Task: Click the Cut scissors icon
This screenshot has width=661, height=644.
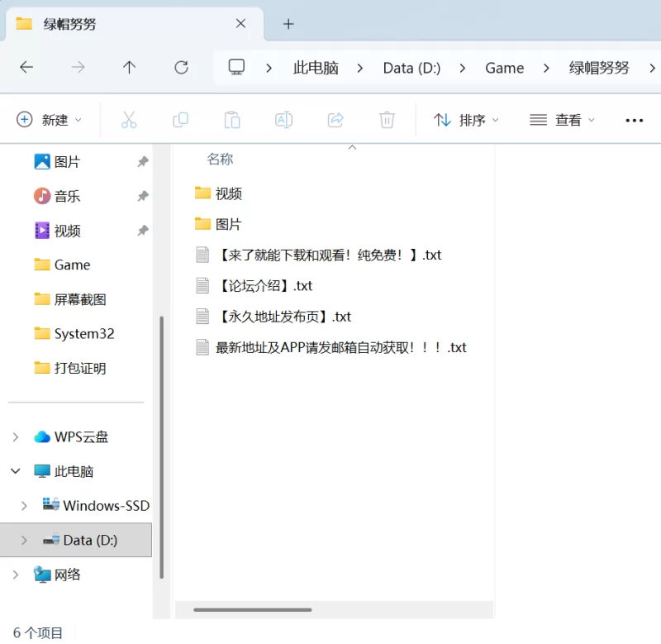Action: coord(129,120)
